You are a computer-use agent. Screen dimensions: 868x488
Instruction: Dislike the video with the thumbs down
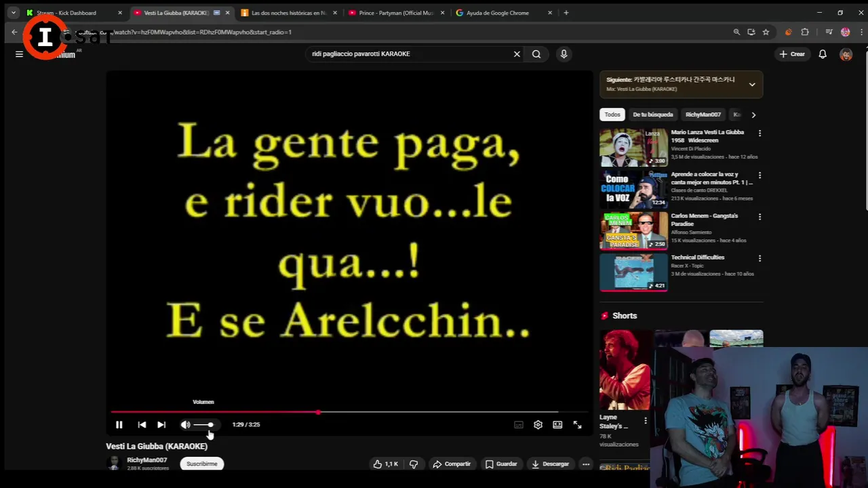pos(414,464)
